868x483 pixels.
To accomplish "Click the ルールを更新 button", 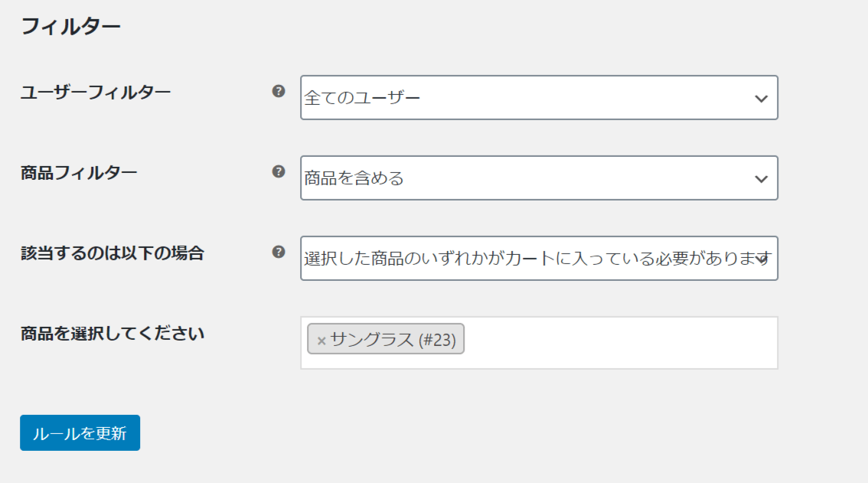I will click(80, 432).
